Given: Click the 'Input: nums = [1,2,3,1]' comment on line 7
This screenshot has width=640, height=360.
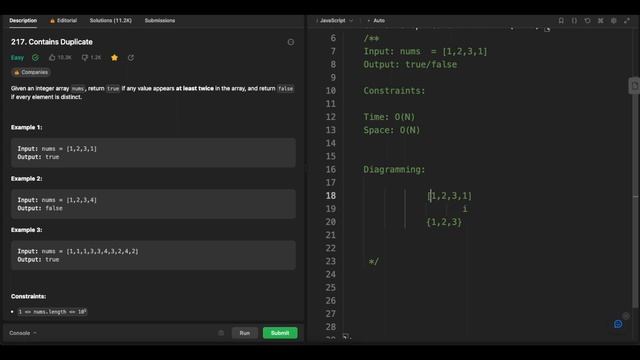Looking at the screenshot, I should click(425, 51).
